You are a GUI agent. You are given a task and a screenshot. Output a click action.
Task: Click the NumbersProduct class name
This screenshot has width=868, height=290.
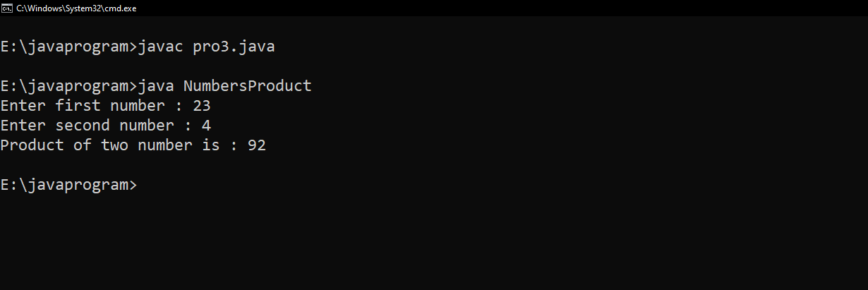247,86
